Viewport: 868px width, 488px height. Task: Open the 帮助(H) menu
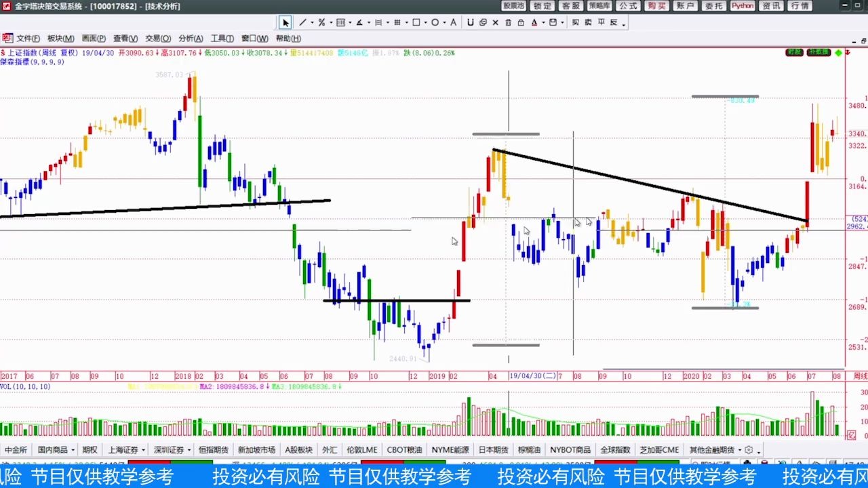[x=288, y=39]
